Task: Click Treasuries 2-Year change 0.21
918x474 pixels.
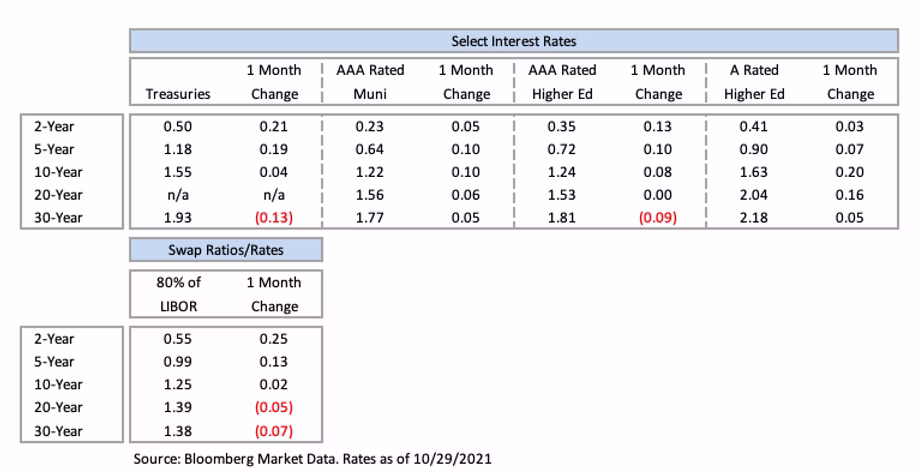Action: [x=274, y=126]
